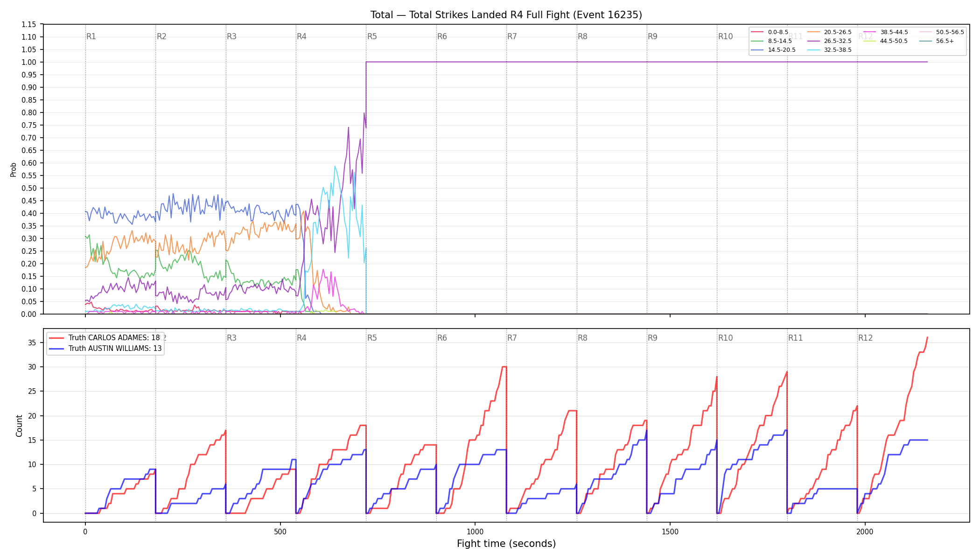Click the Truth AUSTIN WILLIAMS: 13 legend entry

[x=105, y=348]
